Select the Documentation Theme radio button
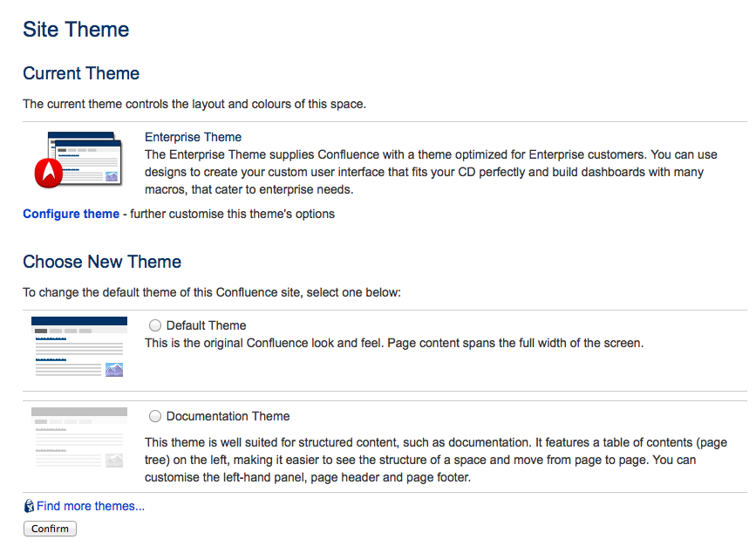Screen dimensions: 756x560 pyautogui.click(x=154, y=416)
